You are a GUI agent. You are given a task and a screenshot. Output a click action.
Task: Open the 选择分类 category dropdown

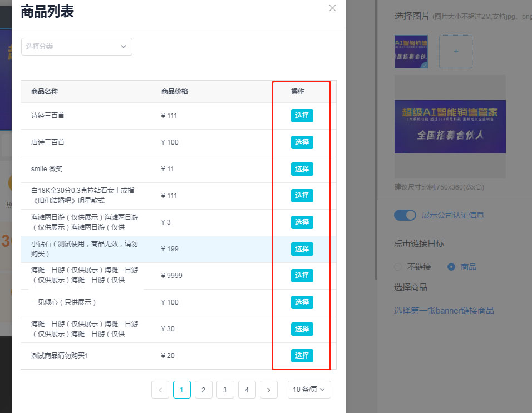coord(77,47)
